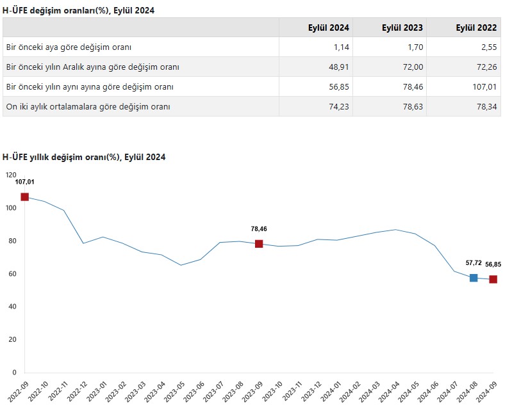Click the Eylül 2022 column header

tap(476, 28)
